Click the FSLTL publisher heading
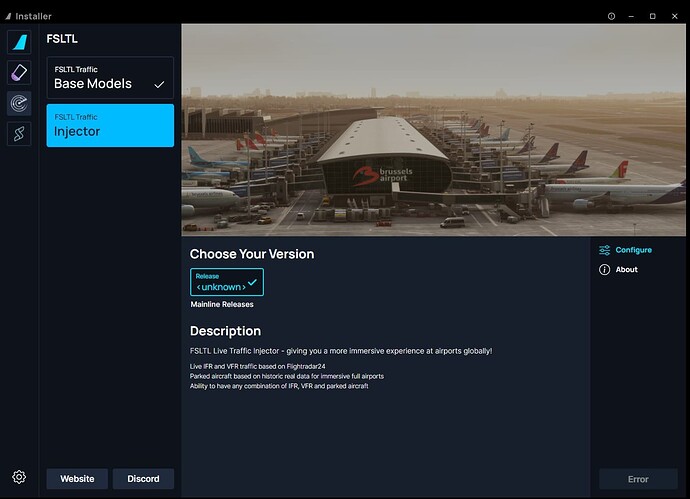Image resolution: width=690 pixels, height=499 pixels. [62, 39]
